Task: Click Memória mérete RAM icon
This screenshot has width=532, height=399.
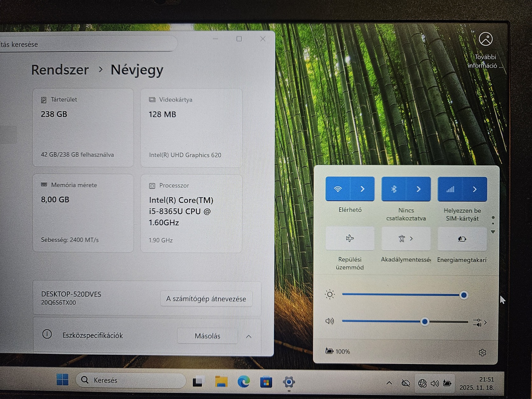Action: 44,185
